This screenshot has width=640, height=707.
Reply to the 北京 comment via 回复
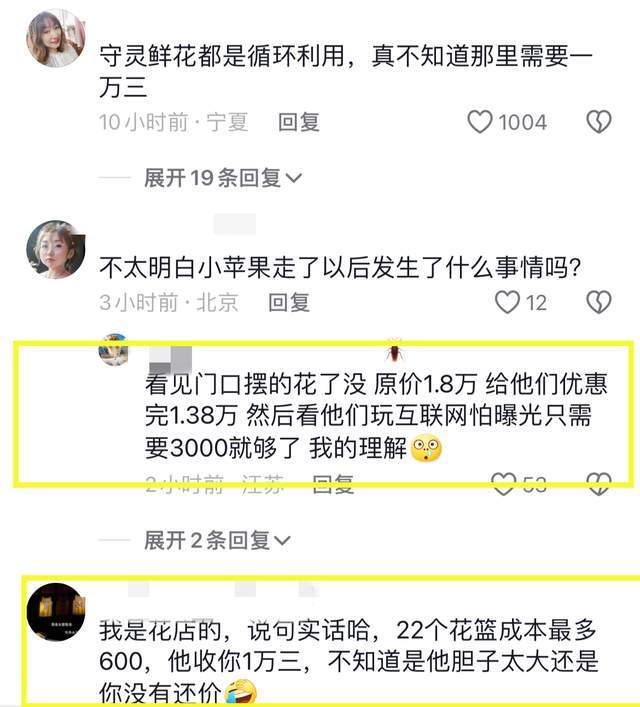(x=289, y=303)
